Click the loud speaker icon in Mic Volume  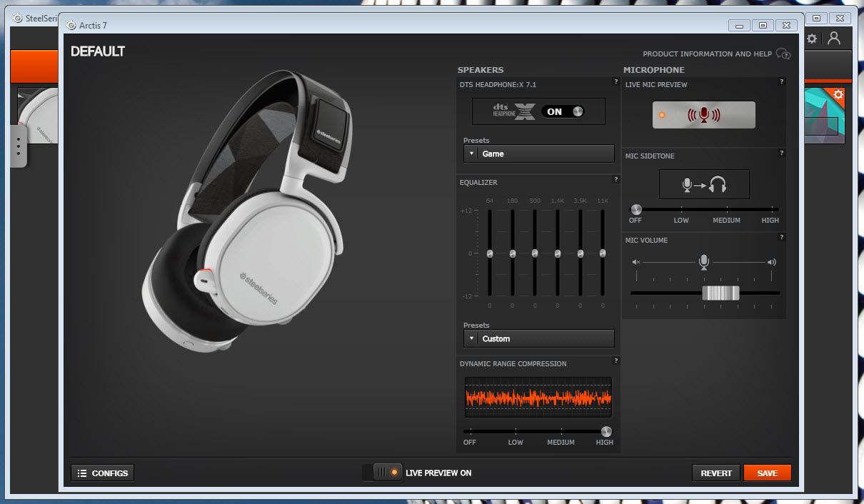[x=771, y=262]
